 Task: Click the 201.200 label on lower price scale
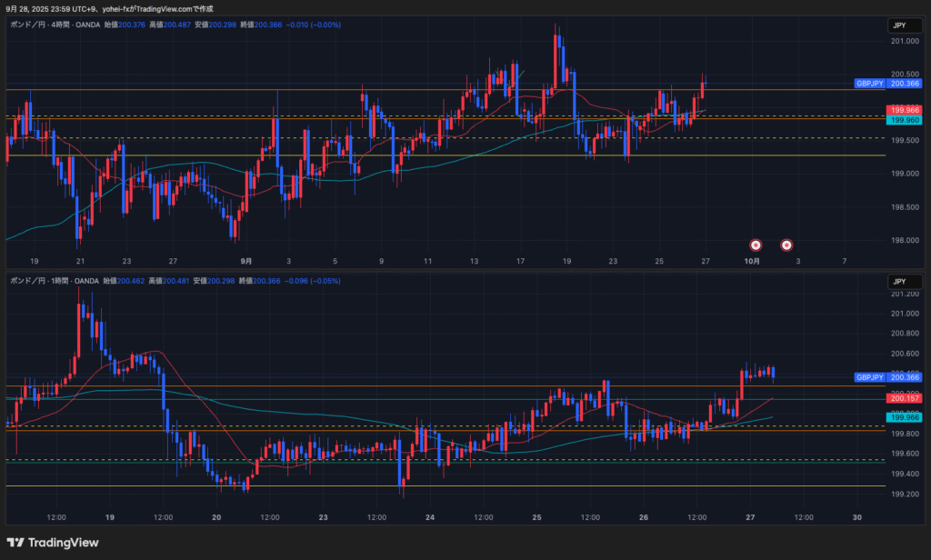tap(904, 294)
